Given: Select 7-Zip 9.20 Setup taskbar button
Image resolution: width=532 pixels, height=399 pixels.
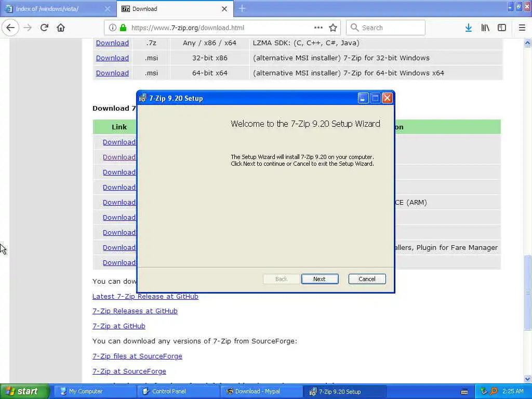Looking at the screenshot, I should coord(344,392).
